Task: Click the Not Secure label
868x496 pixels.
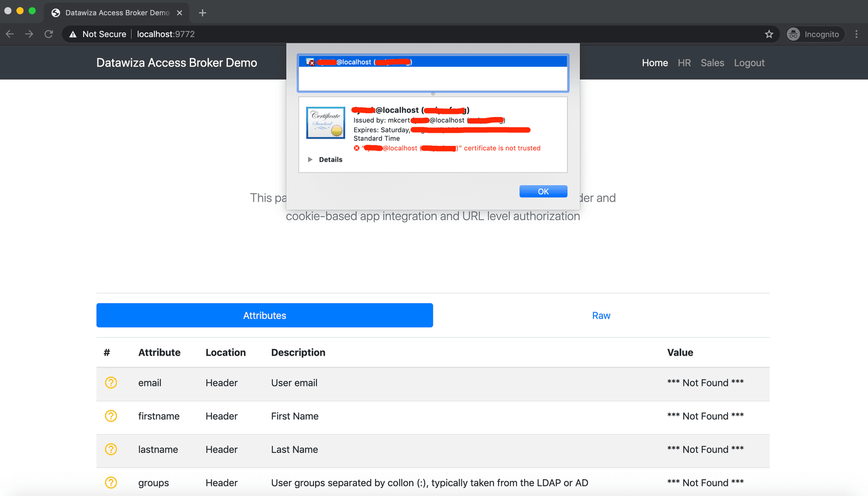Action: click(x=104, y=34)
